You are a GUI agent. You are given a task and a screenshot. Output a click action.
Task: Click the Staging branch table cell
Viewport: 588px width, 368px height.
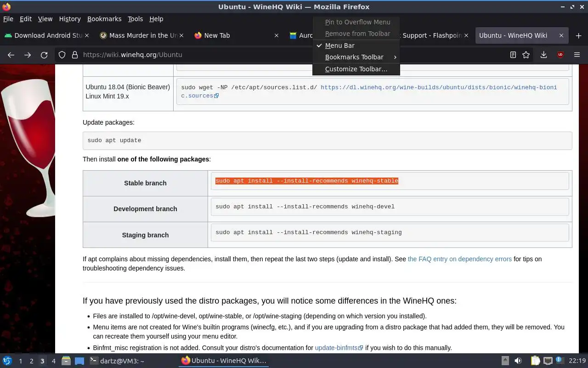tap(145, 235)
